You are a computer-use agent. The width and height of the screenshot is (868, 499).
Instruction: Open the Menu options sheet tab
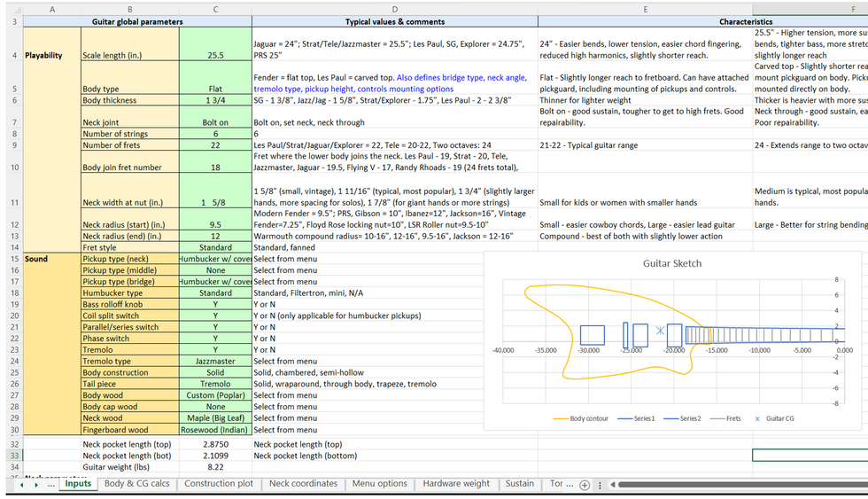pyautogui.click(x=379, y=484)
